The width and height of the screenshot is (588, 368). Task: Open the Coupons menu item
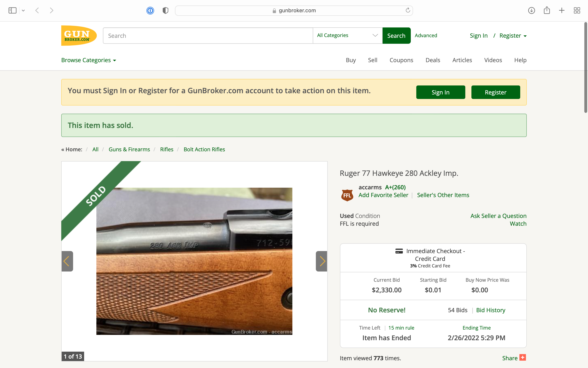(x=401, y=60)
